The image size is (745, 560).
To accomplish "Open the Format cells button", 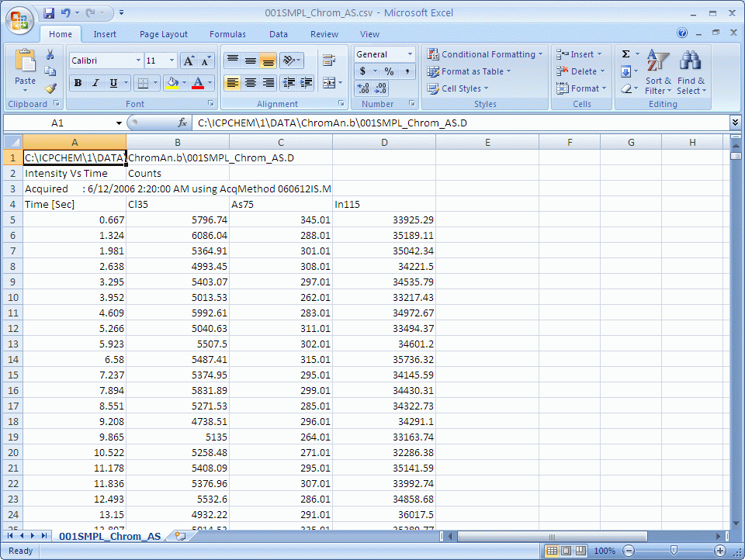I will click(581, 88).
